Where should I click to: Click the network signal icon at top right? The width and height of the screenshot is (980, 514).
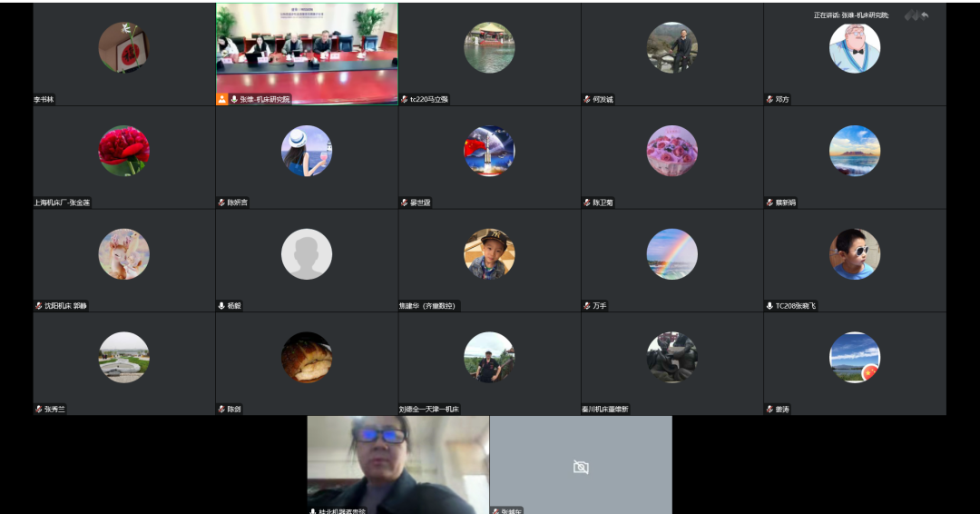click(x=911, y=15)
